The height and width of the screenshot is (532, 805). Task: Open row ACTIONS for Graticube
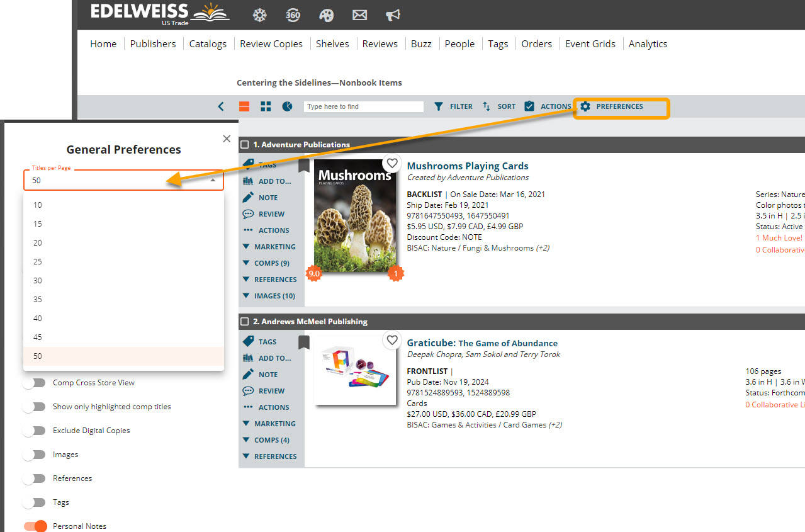tap(266, 407)
